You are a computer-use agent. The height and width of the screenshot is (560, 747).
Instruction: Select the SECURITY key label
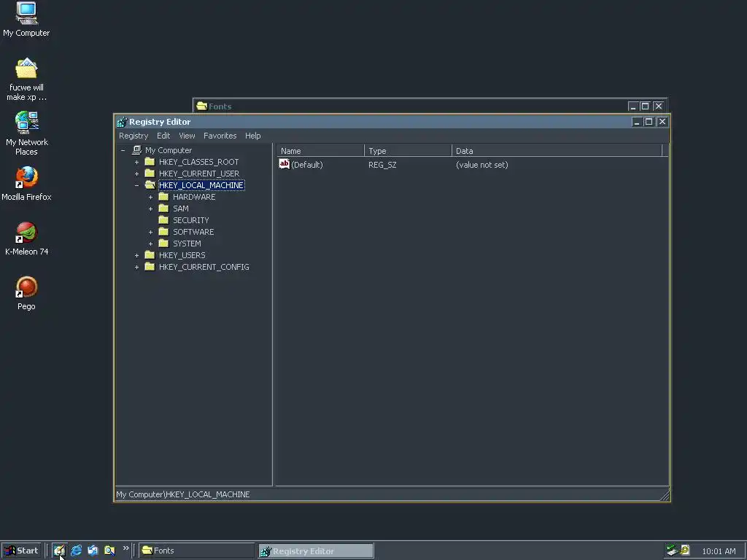[x=191, y=220]
